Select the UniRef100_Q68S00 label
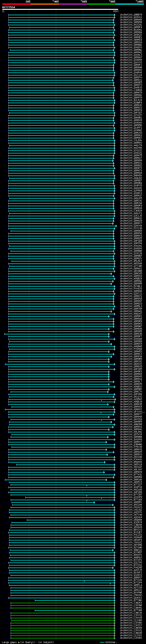 pyautogui.click(x=131, y=364)
